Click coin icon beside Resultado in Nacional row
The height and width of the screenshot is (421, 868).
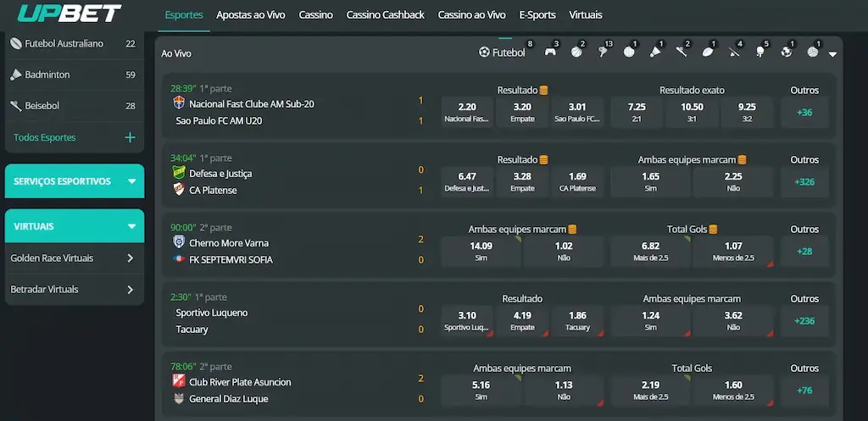pyautogui.click(x=544, y=90)
